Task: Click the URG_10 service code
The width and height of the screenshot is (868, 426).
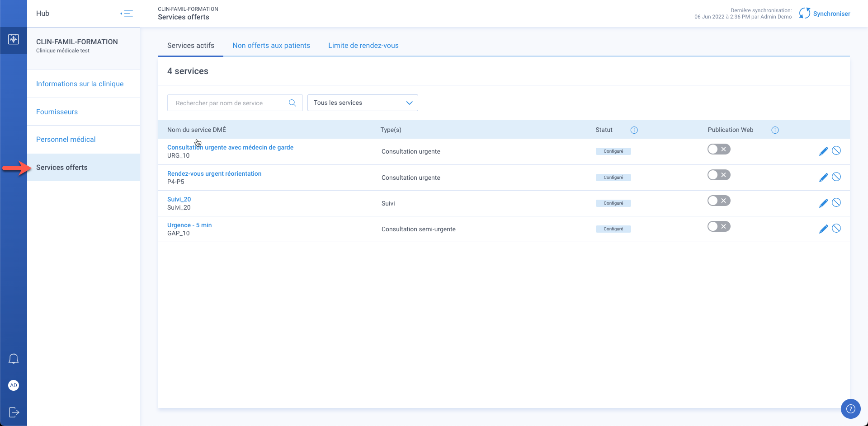Action: coord(179,155)
